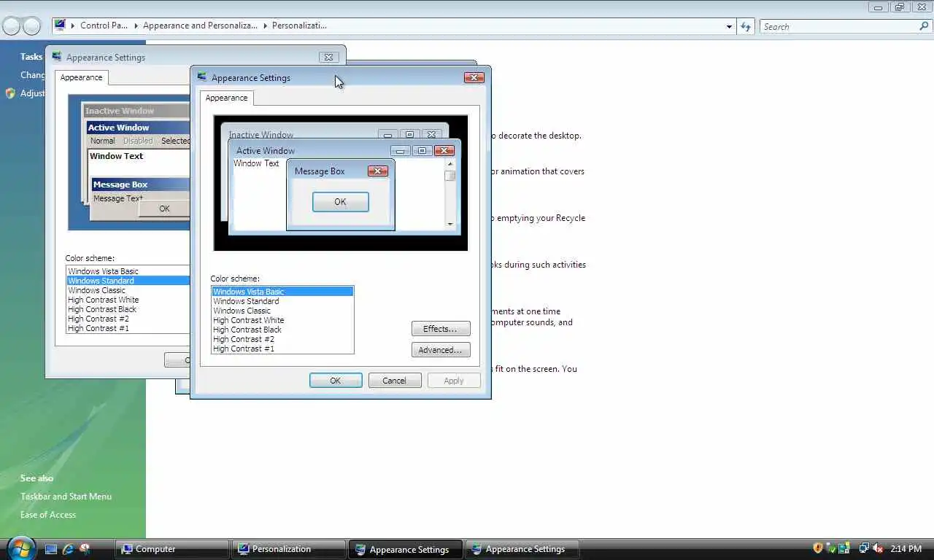
Task: Click the muted volume speaker tray icon
Action: (x=878, y=548)
